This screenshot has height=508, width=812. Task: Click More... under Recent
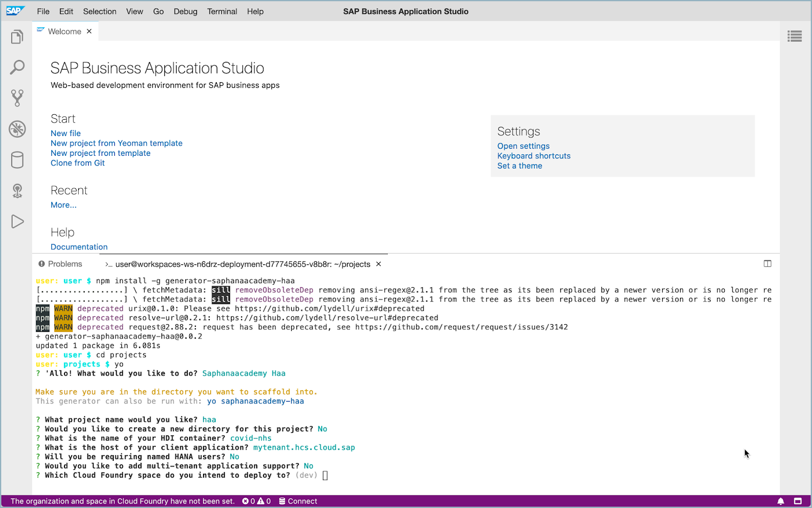pos(63,205)
